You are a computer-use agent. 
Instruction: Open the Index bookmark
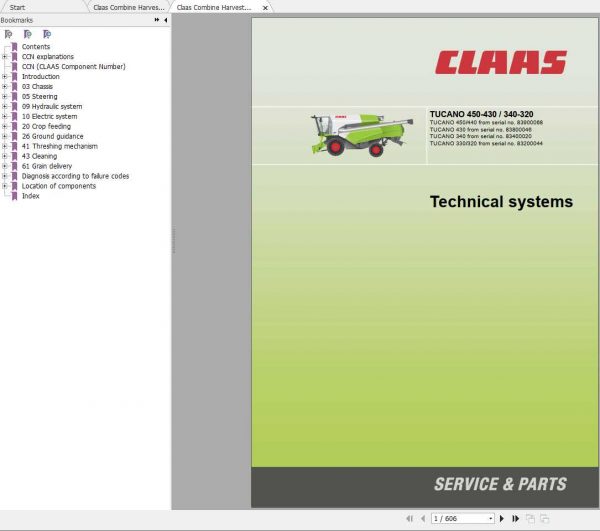point(31,196)
